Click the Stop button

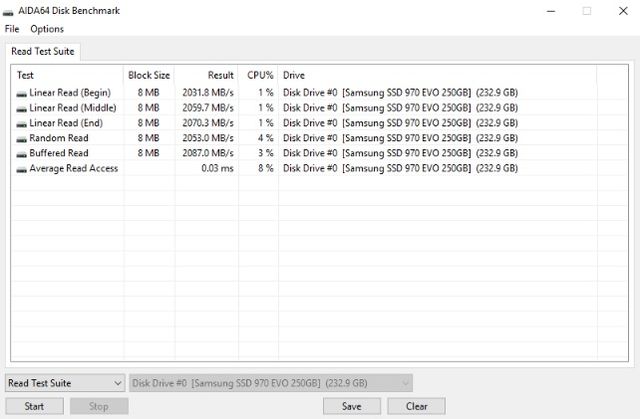point(99,406)
